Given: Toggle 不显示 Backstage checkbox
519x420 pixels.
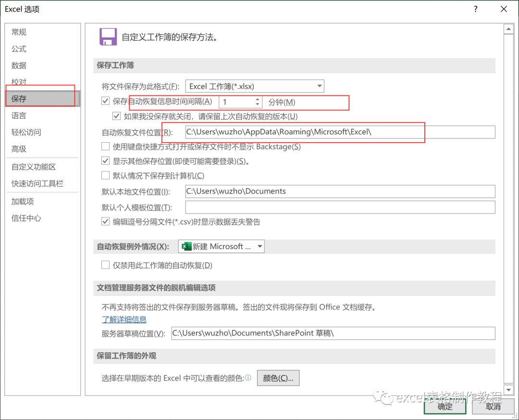Looking at the screenshot, I should [106, 146].
